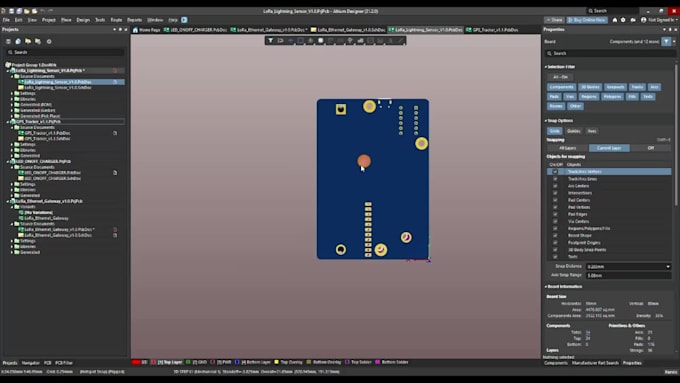Collapse the Selection Filter section
680x383 pixels.
click(x=546, y=67)
